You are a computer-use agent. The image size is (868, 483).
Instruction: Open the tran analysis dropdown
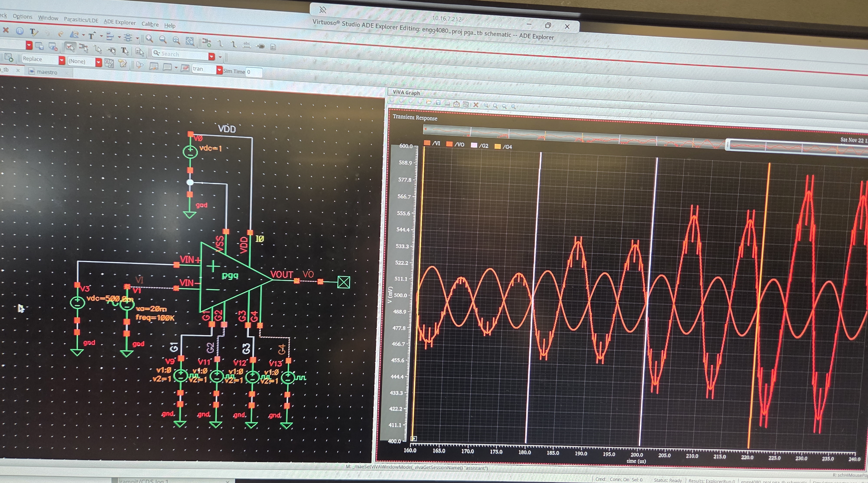click(x=219, y=70)
